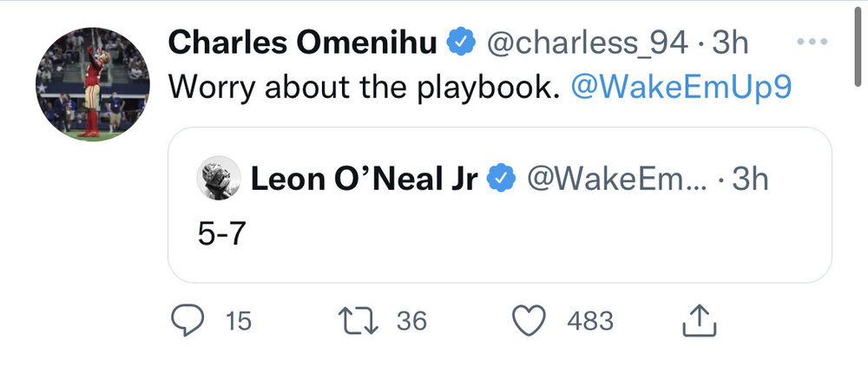The image size is (868, 367).
Task: Click the Leon O'Neal Jr name
Action: (x=363, y=179)
